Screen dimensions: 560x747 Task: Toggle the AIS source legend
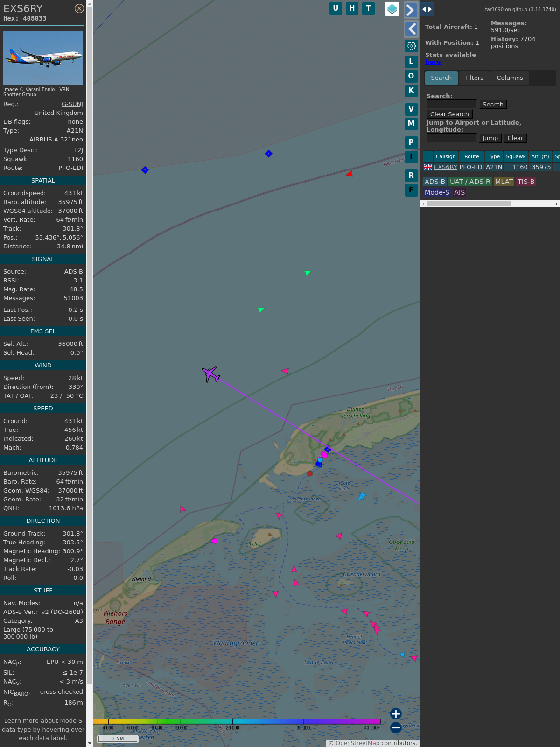pyautogui.click(x=460, y=192)
